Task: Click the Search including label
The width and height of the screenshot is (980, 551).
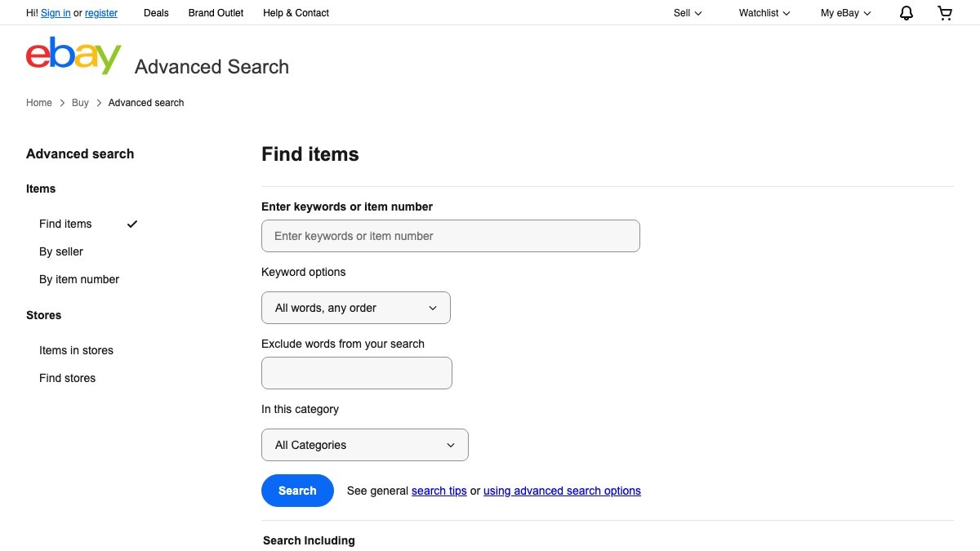Action: click(x=309, y=540)
